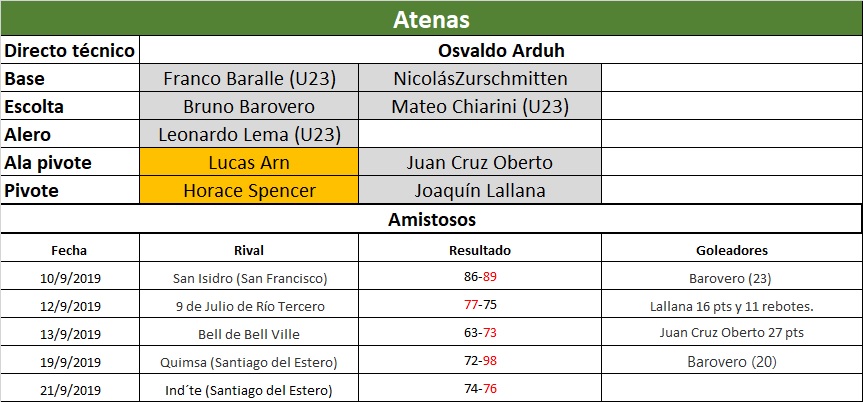The image size is (863, 402).
Task: Click the Fecha column header
Action: (70, 250)
